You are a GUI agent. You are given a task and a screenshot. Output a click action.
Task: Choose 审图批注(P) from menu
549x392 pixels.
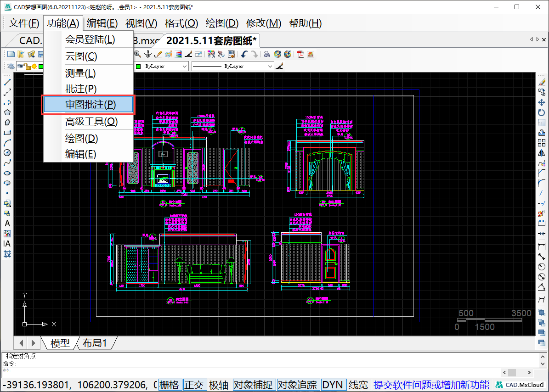pyautogui.click(x=88, y=105)
